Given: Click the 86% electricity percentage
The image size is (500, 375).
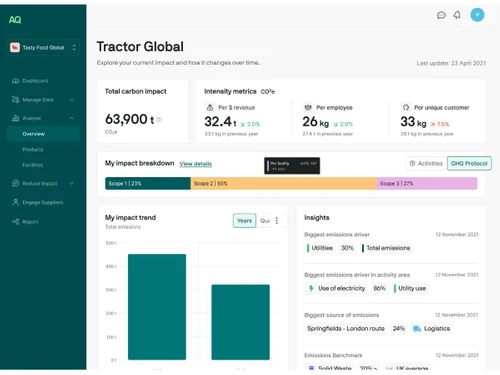Looking at the screenshot, I should [x=379, y=288].
